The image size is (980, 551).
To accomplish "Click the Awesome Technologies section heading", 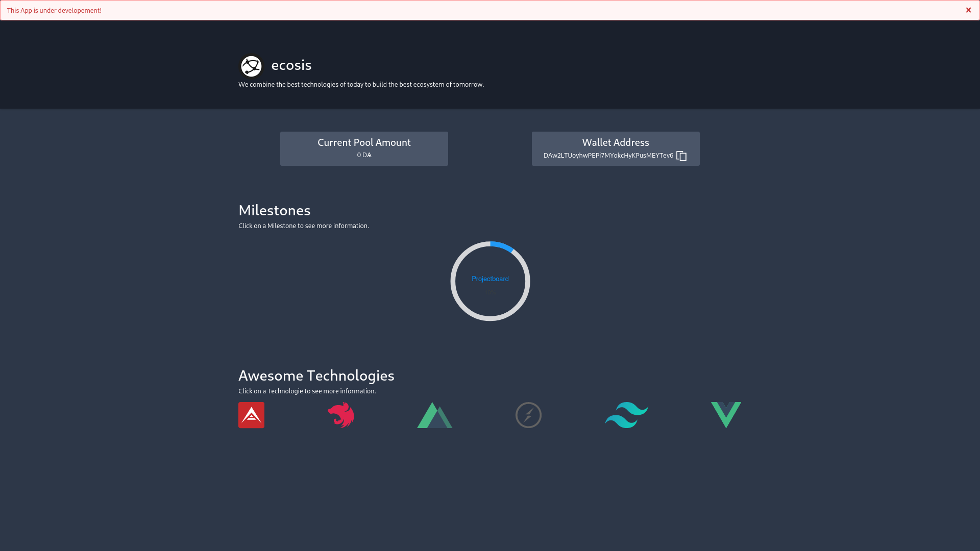I will (x=316, y=375).
